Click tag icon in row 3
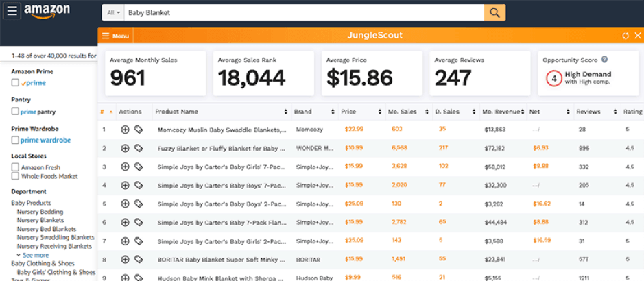The width and height of the screenshot is (644, 281). tap(139, 167)
